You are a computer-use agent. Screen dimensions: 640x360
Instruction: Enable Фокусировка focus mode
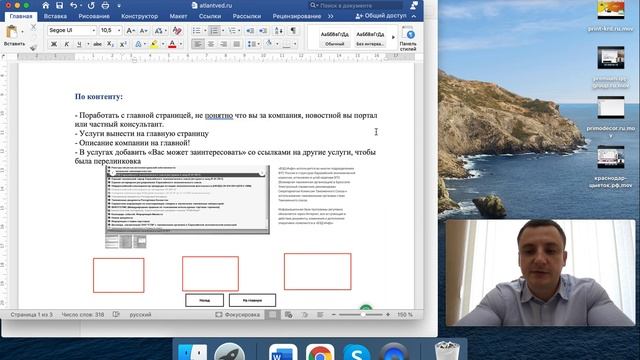238,314
